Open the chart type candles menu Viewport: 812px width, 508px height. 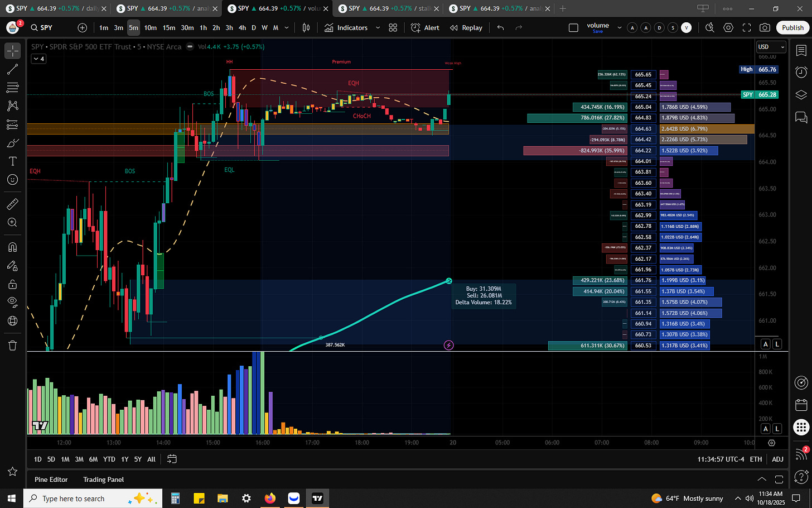(x=306, y=27)
